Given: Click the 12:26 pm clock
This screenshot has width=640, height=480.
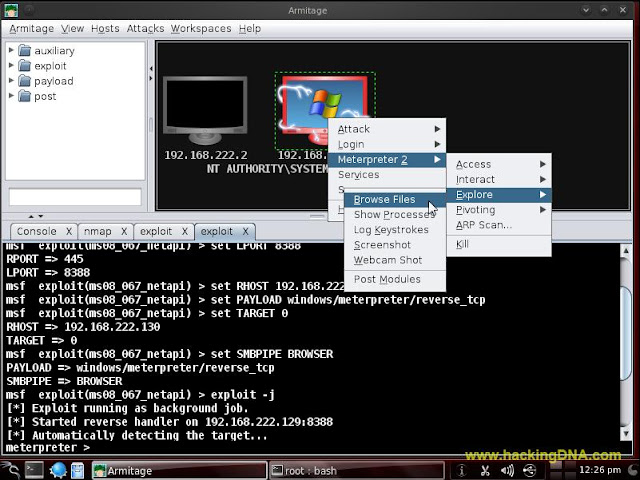Looking at the screenshot, I should tap(600, 470).
